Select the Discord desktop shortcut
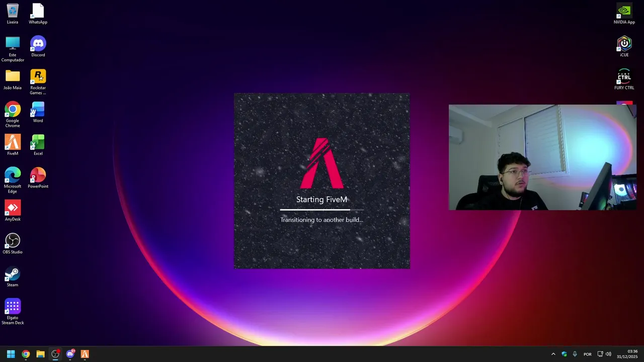The width and height of the screenshot is (644, 362). pyautogui.click(x=38, y=47)
